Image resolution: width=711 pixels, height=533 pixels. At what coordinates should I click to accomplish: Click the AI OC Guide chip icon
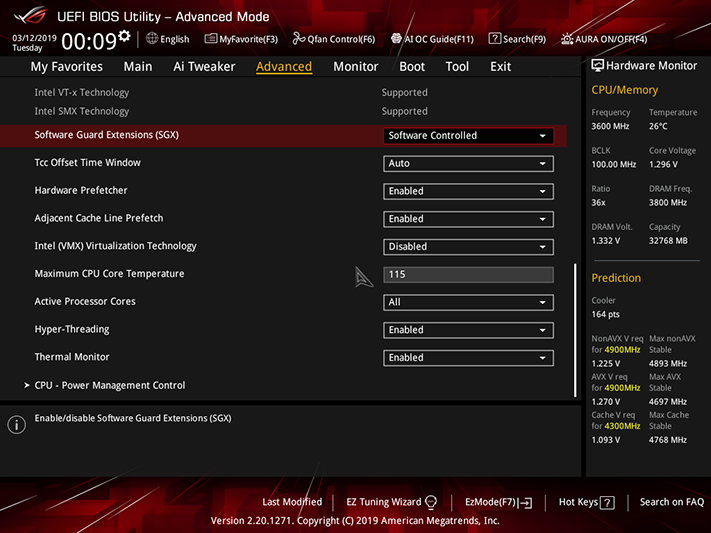[x=396, y=39]
